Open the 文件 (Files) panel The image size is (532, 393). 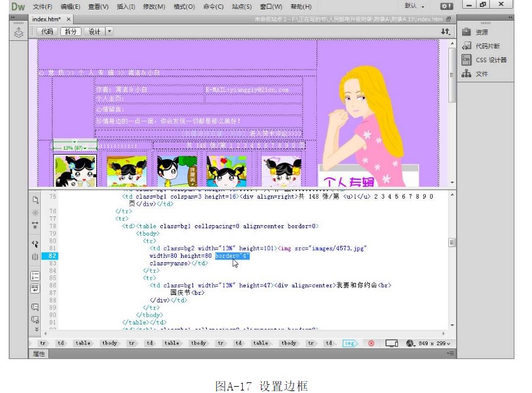coord(481,74)
